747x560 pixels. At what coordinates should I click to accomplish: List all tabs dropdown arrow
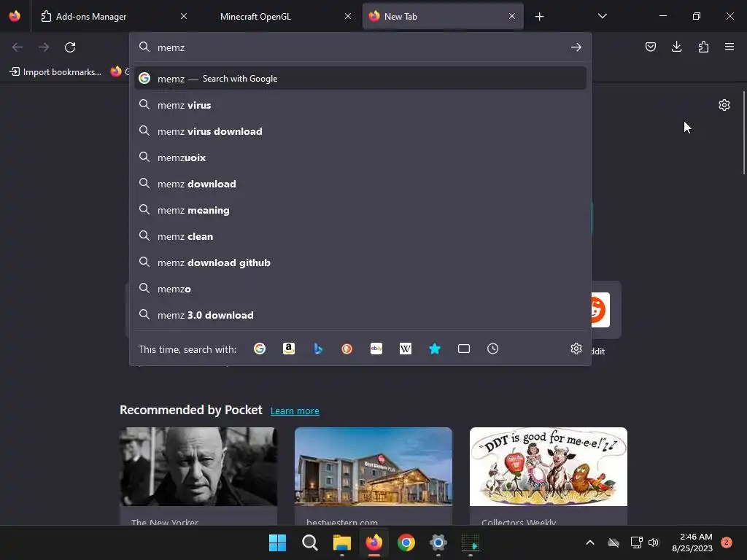pos(602,16)
